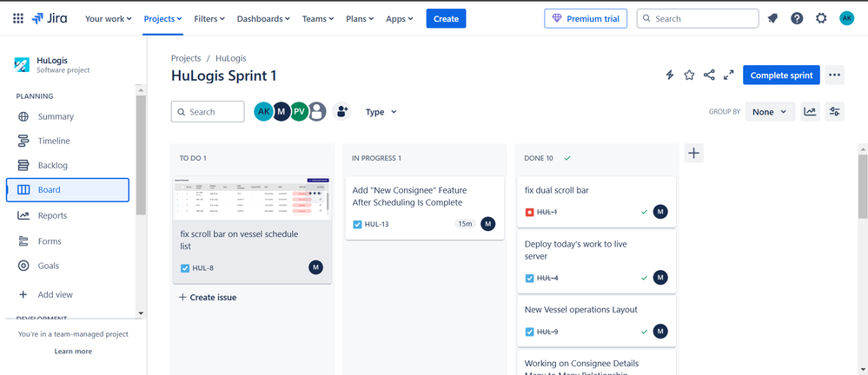
Task: Open the Type filter dropdown
Action: click(x=381, y=112)
